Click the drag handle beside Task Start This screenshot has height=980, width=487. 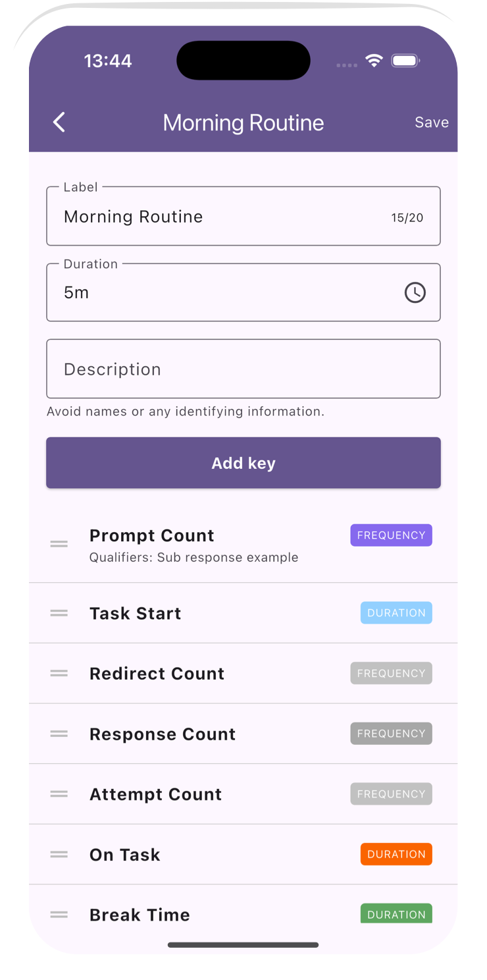59,612
